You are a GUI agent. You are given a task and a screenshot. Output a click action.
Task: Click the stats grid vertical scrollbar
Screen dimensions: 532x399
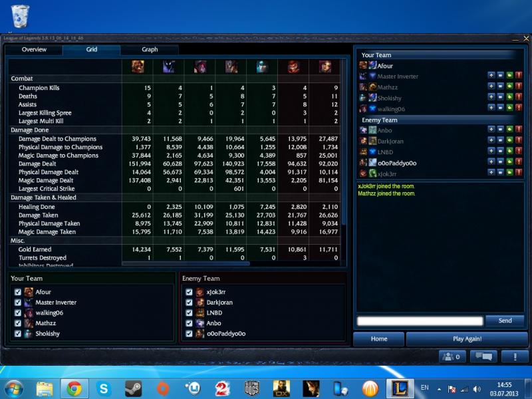pyautogui.click(x=343, y=142)
